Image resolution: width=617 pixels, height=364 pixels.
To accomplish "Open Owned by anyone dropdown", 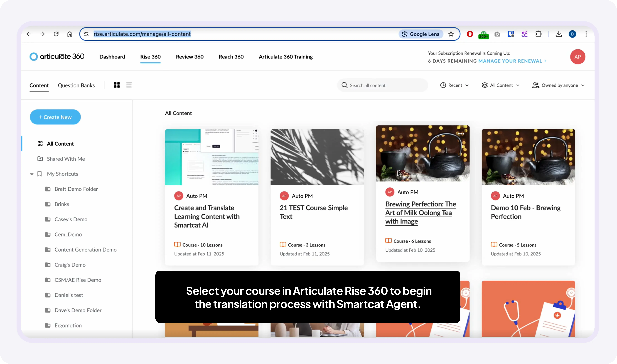I will point(558,85).
